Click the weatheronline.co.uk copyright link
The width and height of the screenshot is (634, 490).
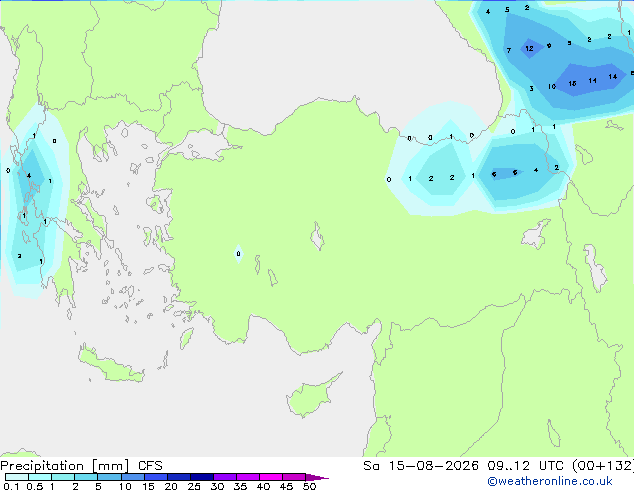[x=550, y=481]
